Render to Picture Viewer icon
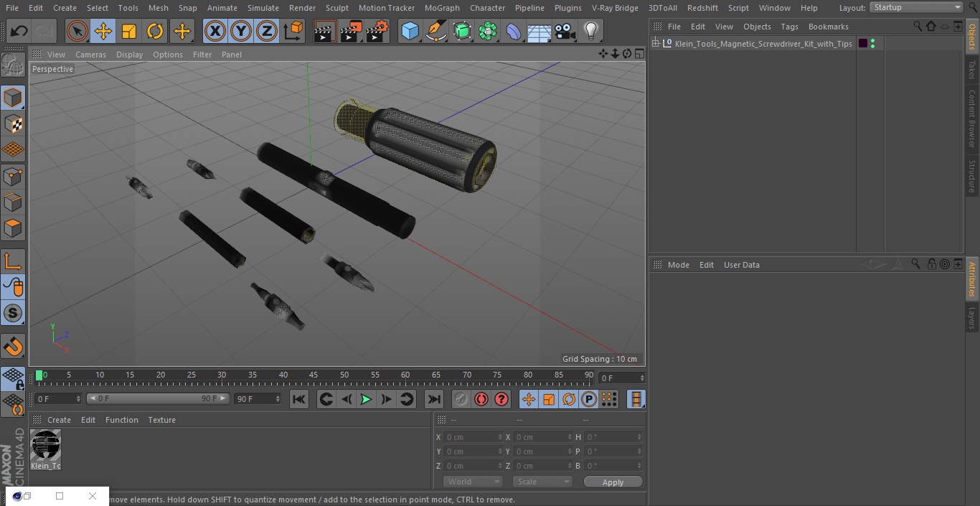Viewport: 980px width, 506px height. tap(351, 31)
